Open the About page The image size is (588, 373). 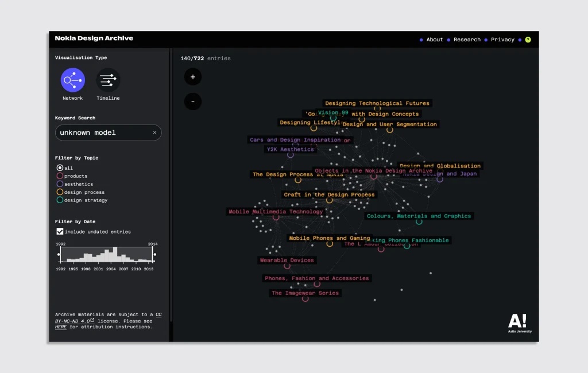[x=434, y=40]
